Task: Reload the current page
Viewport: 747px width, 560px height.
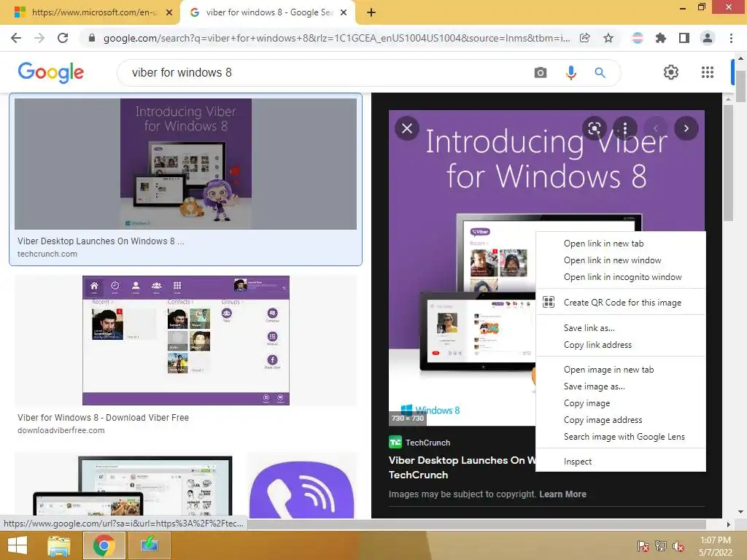Action: pyautogui.click(x=63, y=38)
